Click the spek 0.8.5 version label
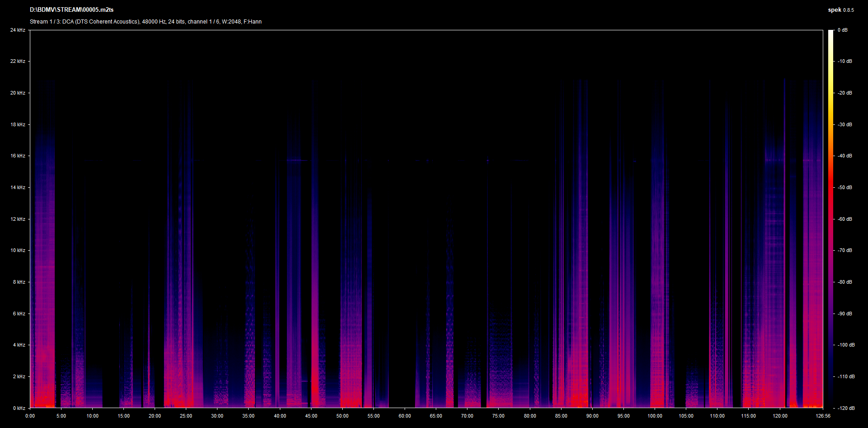This screenshot has width=868, height=428. coord(840,10)
